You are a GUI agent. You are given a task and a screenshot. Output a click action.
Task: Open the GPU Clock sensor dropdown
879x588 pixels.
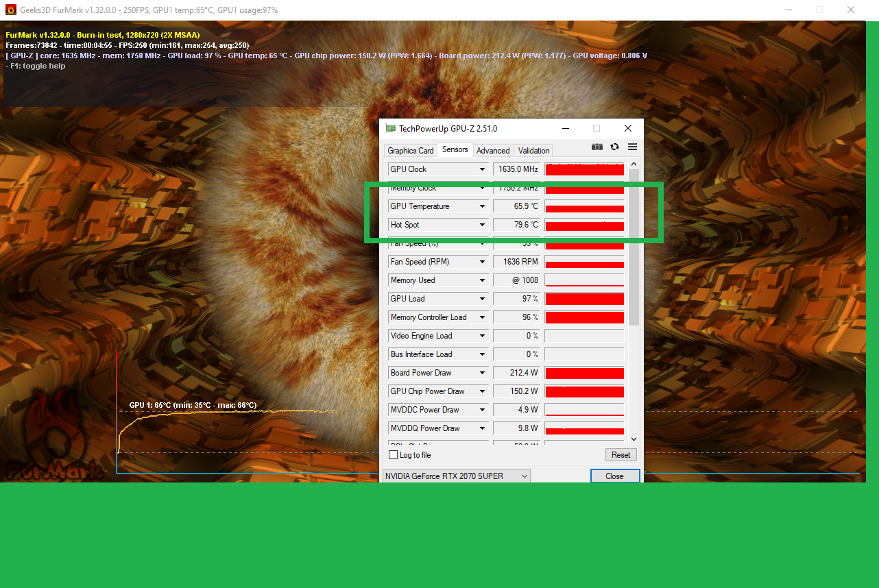[x=482, y=169]
